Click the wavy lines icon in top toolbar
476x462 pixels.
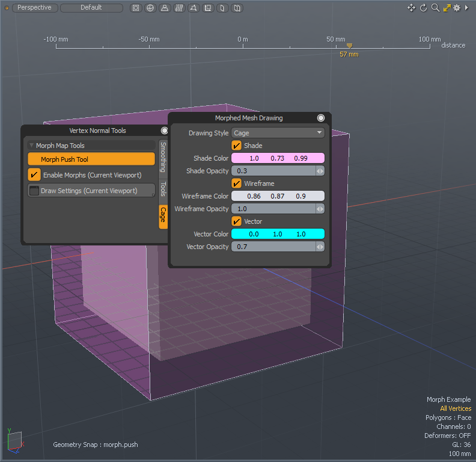[178, 8]
